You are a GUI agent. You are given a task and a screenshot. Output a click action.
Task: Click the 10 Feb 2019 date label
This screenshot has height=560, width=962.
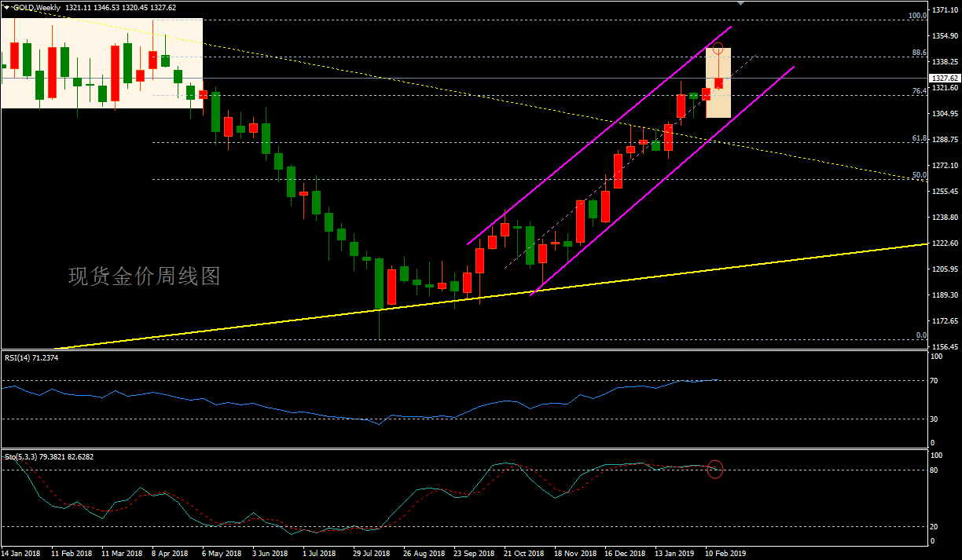[x=725, y=553]
